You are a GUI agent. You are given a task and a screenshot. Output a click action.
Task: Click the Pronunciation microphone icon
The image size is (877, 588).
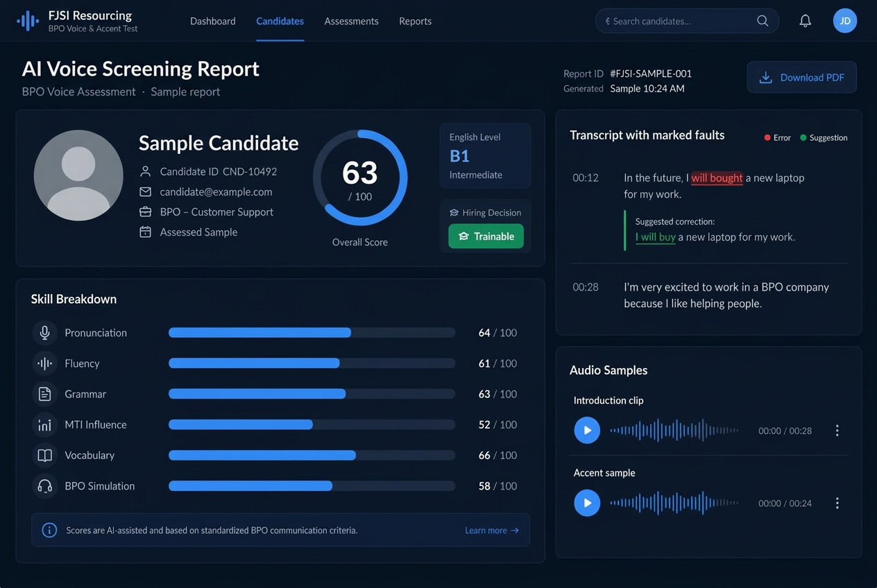click(x=44, y=333)
